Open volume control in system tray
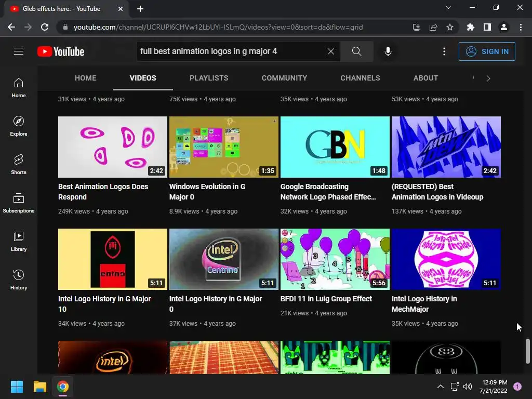The image size is (532, 399). 468,387
